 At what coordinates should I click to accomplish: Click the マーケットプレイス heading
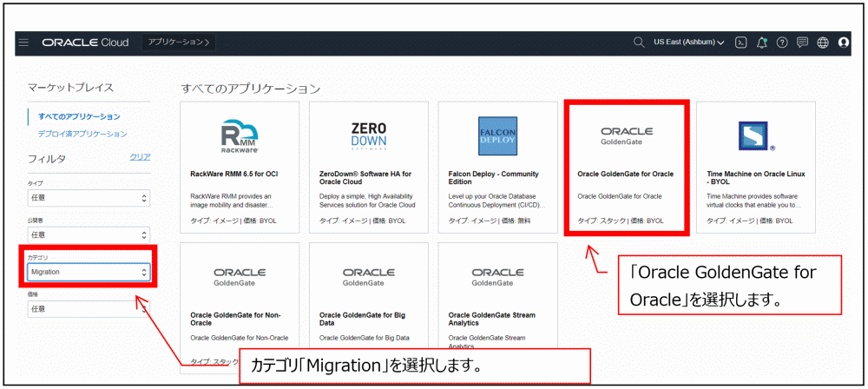coord(70,88)
